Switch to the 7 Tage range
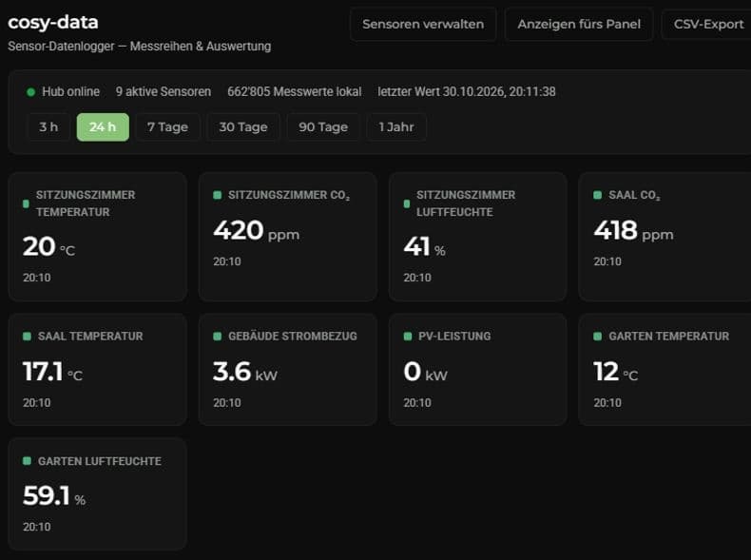Viewport: 751px width, 560px height. [167, 127]
